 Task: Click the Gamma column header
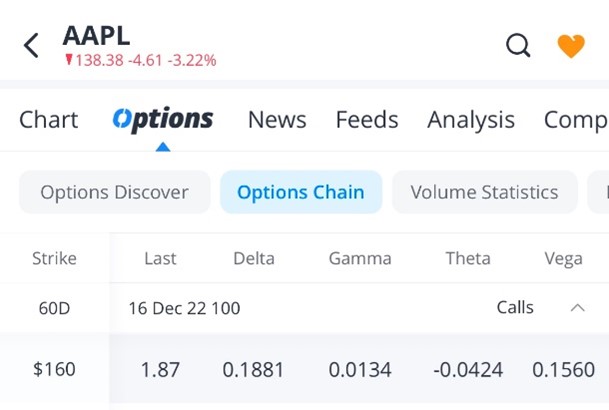coord(360,258)
